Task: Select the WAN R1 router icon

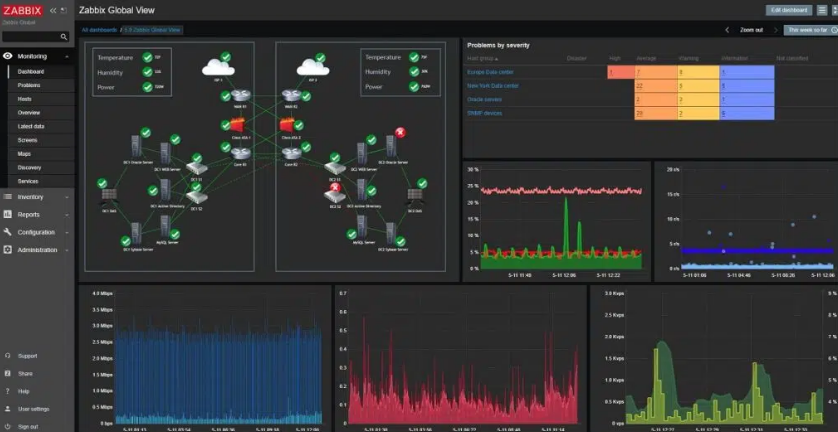Action: click(238, 96)
